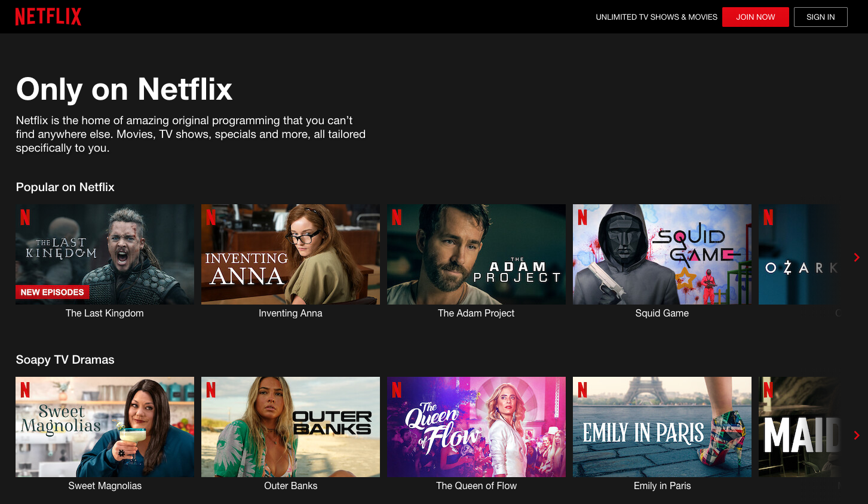
Task: Click the 'UNLIMITED TV SHOWS & MOVIES' text
Action: [x=657, y=17]
